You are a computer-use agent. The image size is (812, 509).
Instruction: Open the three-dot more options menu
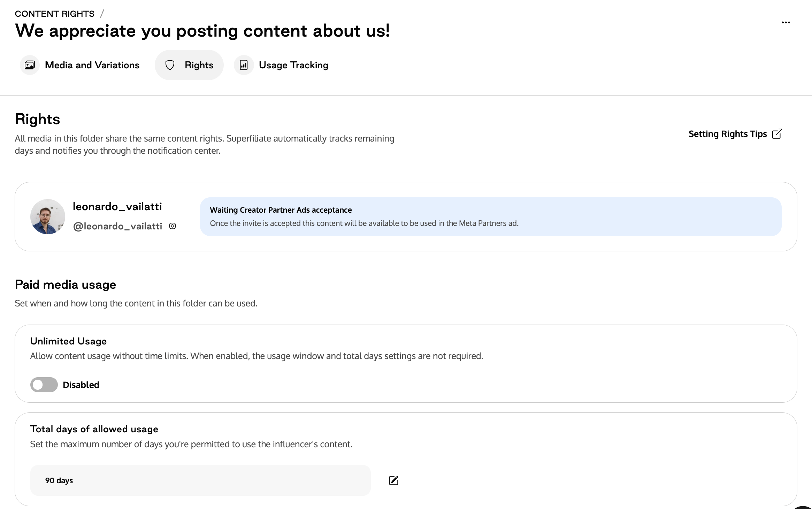click(x=786, y=22)
